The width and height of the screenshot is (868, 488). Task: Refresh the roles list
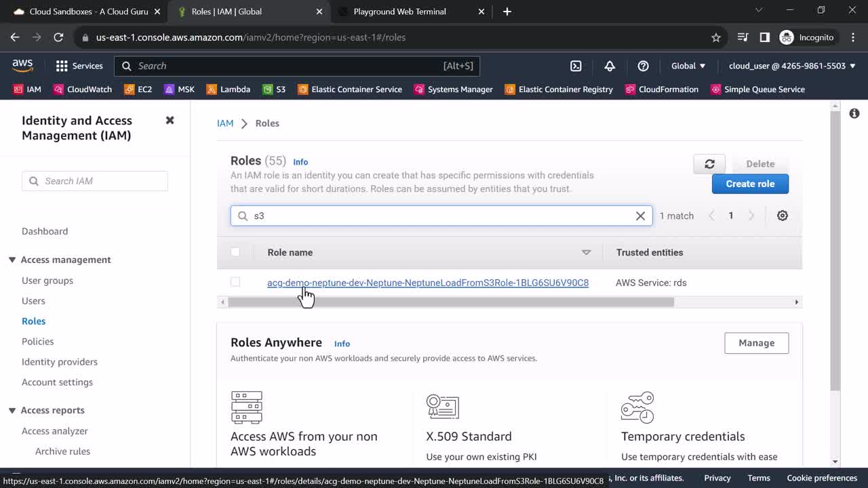pyautogui.click(x=709, y=164)
